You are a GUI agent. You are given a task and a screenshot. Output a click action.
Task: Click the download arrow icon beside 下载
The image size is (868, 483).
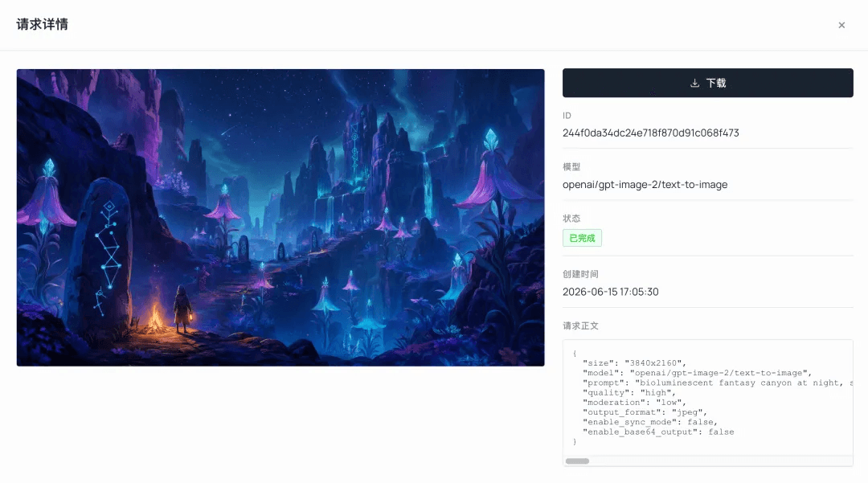click(x=694, y=83)
